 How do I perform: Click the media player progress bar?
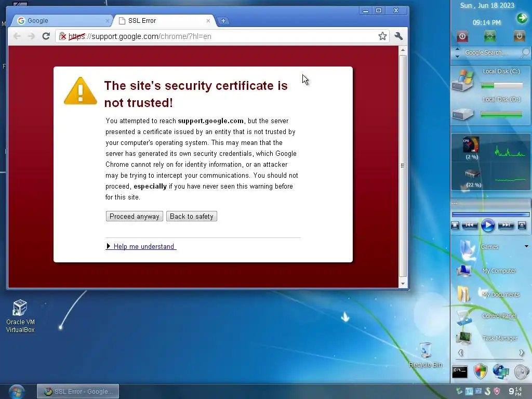point(490,215)
